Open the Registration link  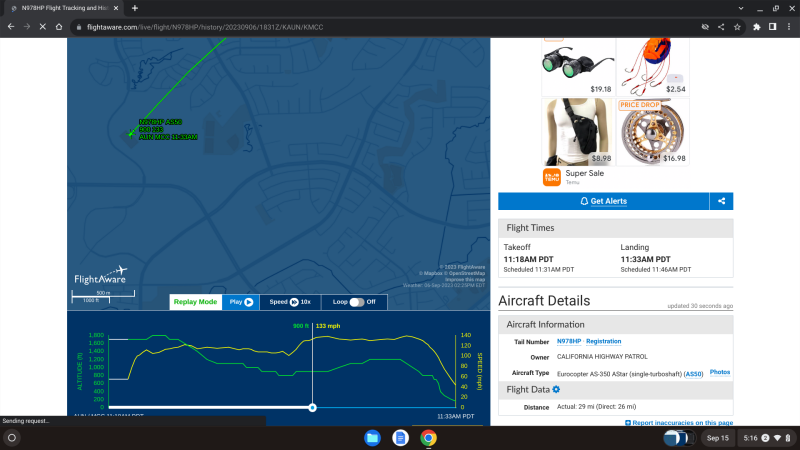604,341
